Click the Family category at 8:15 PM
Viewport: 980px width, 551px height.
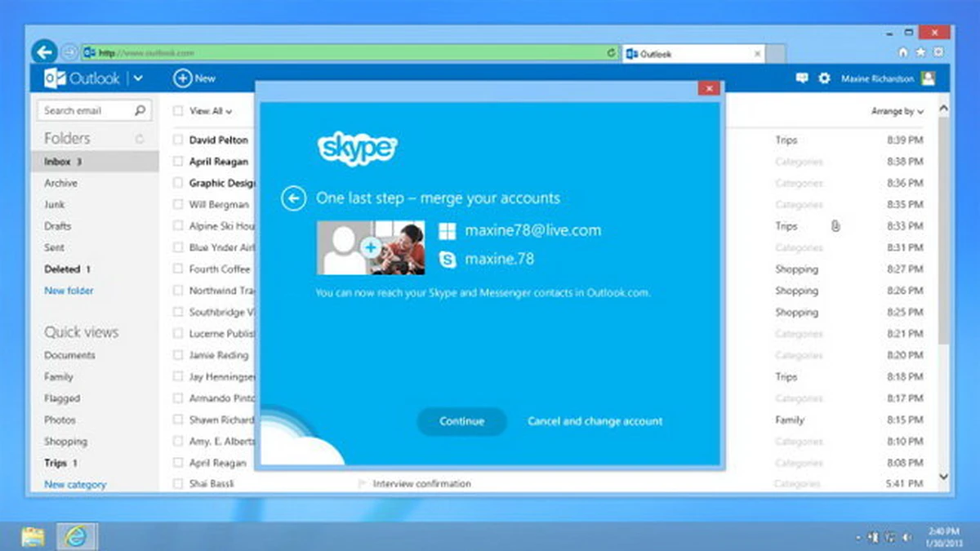[790, 420]
